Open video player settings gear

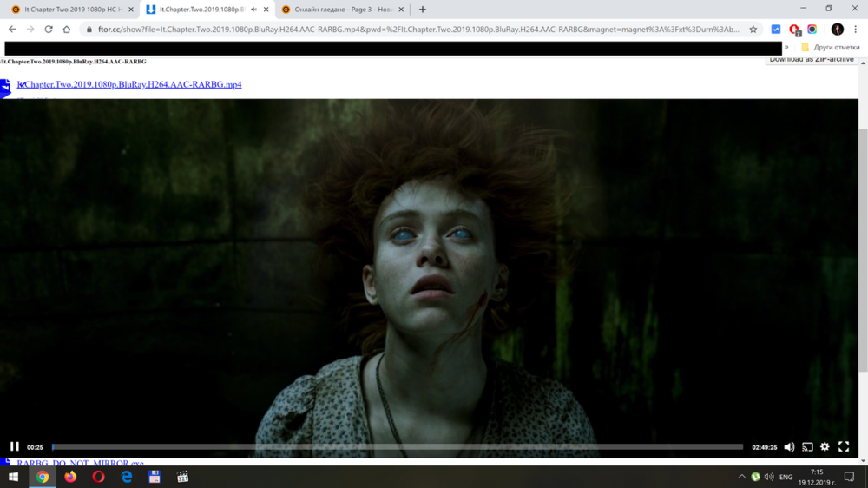tap(825, 447)
